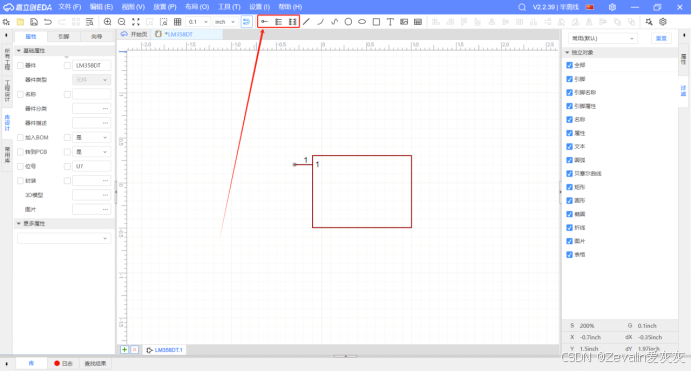
Task: Select the straight line drawing tool
Action: [x=306, y=22]
